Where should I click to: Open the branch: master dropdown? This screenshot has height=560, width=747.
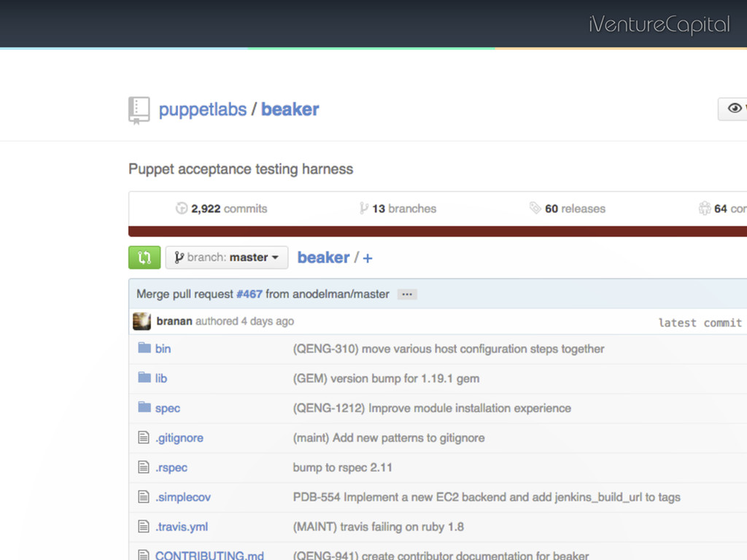[x=227, y=257]
